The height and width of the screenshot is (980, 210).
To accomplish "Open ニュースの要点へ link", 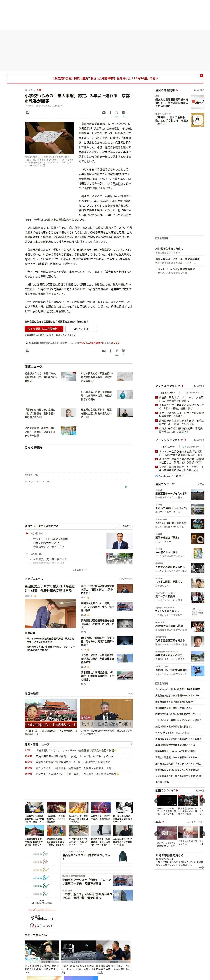I will pos(125,526).
